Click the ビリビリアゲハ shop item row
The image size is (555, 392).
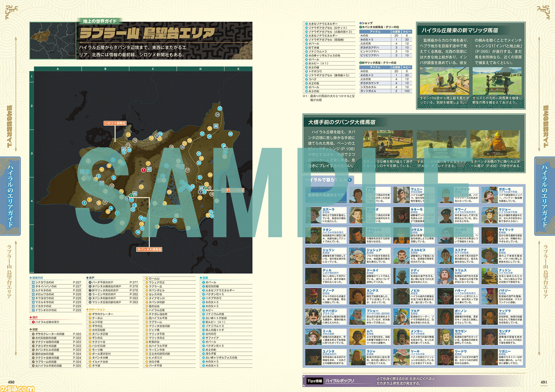(385, 56)
